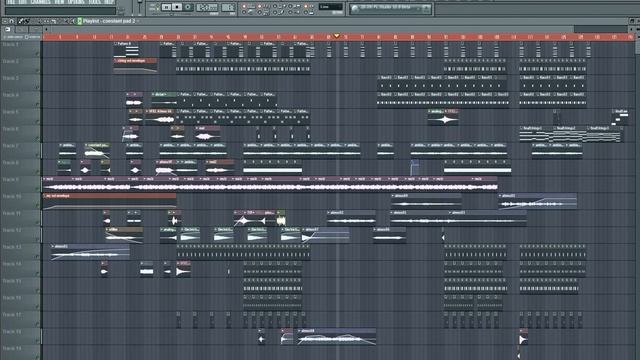Click the first clip-focus tab icon above track list
This screenshot has width=640, height=360.
point(8,29)
